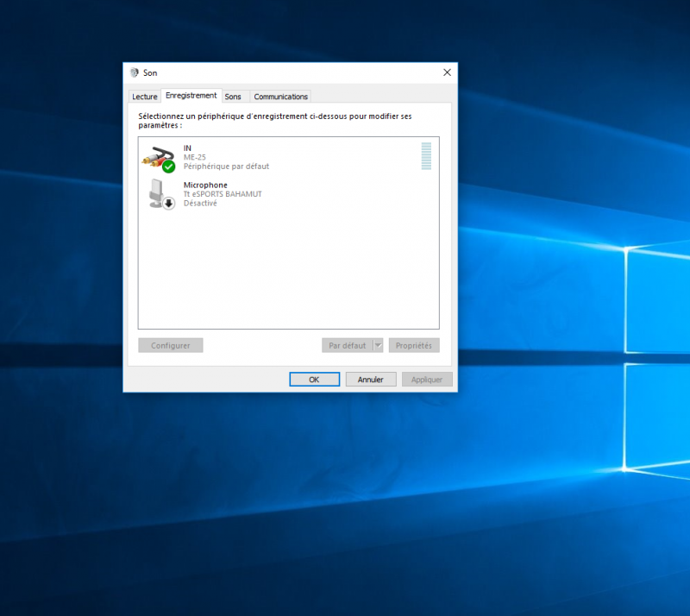
Task: Click the down-arrow disabled badge on Microphone
Action: coord(169,203)
